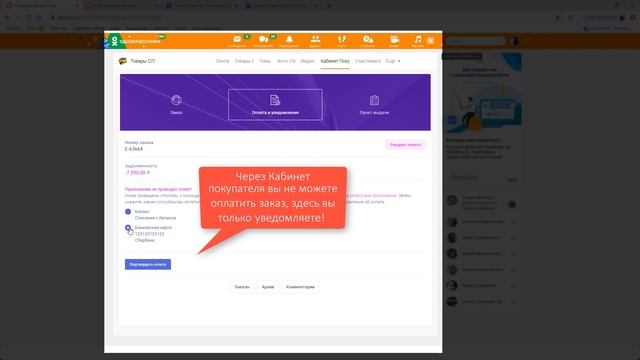Select the Банковская карта radio button

click(x=128, y=227)
